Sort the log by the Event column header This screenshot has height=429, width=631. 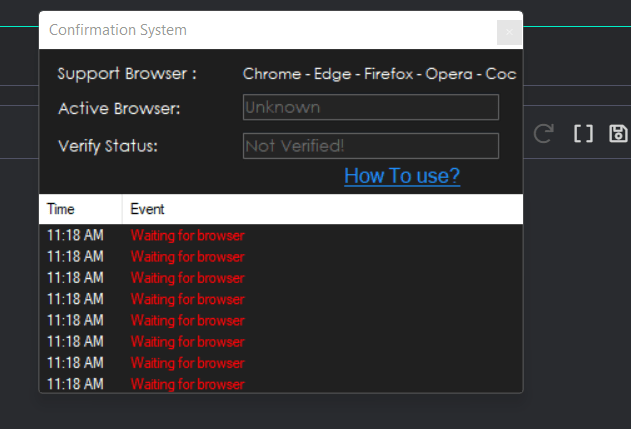coord(323,209)
